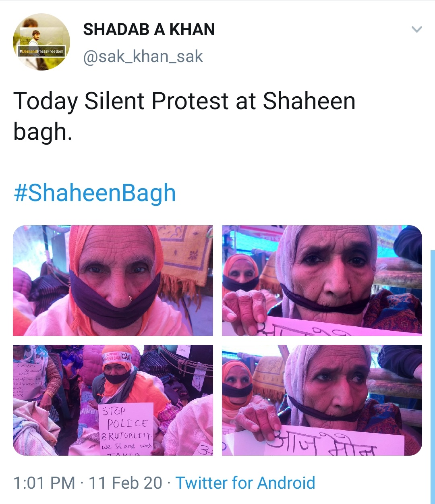435x504 pixels.
Task: Click the #DemandPressFreedom banner on the avatar
Action: point(41,52)
